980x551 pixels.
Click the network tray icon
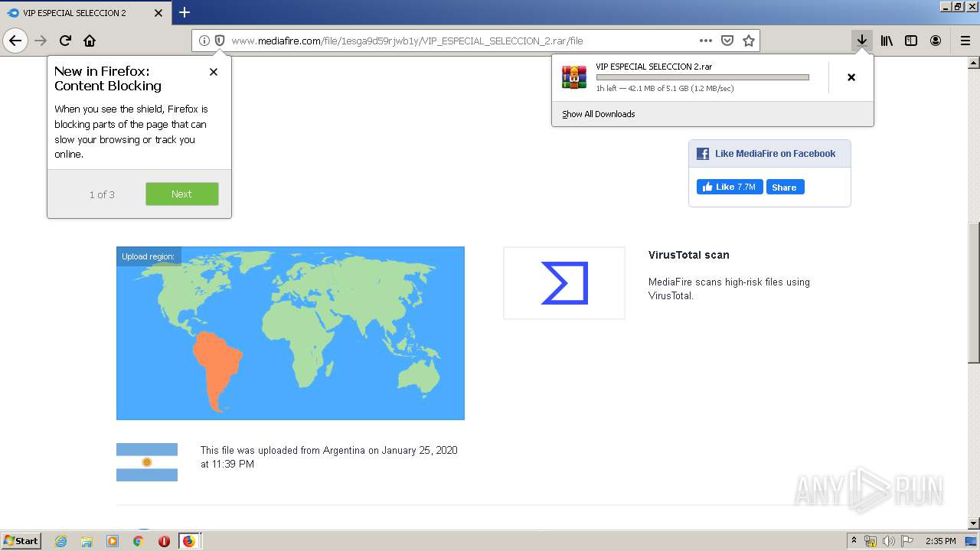(x=871, y=541)
